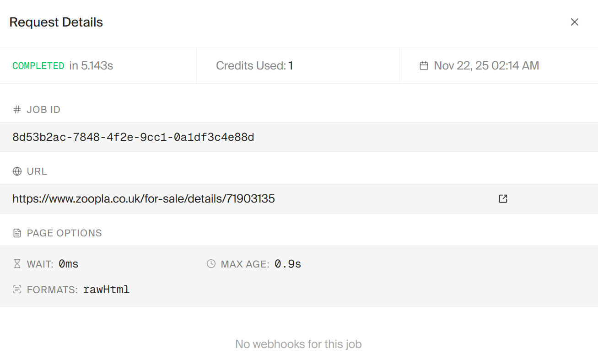Click the clock icon beside MAX AGE
Image resolution: width=598 pixels, height=364 pixels.
(210, 263)
